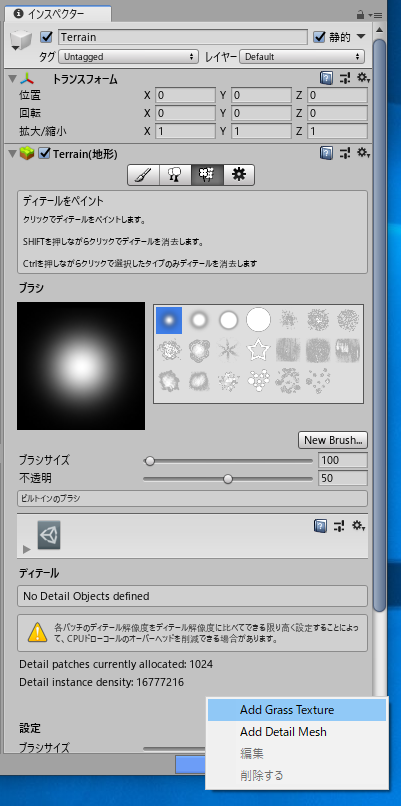The width and height of the screenshot is (401, 806).
Task: Click the 不透明 value field showing 50
Action: tap(343, 479)
